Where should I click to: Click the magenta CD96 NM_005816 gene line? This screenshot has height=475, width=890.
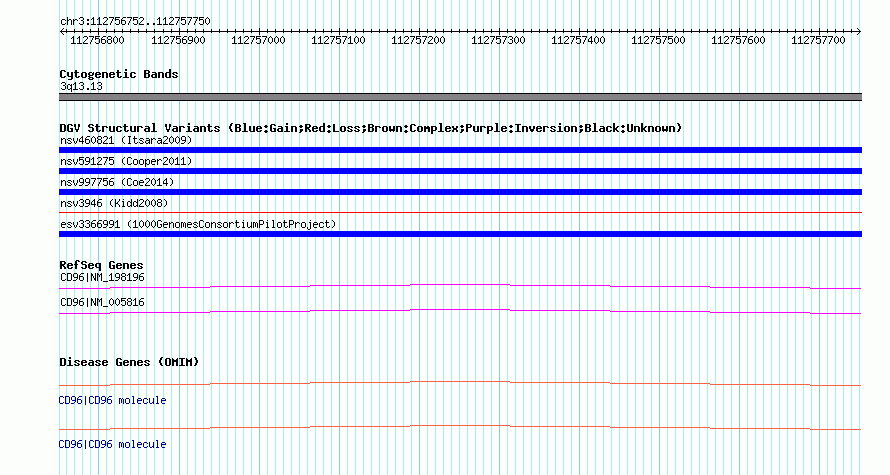[x=460, y=312]
